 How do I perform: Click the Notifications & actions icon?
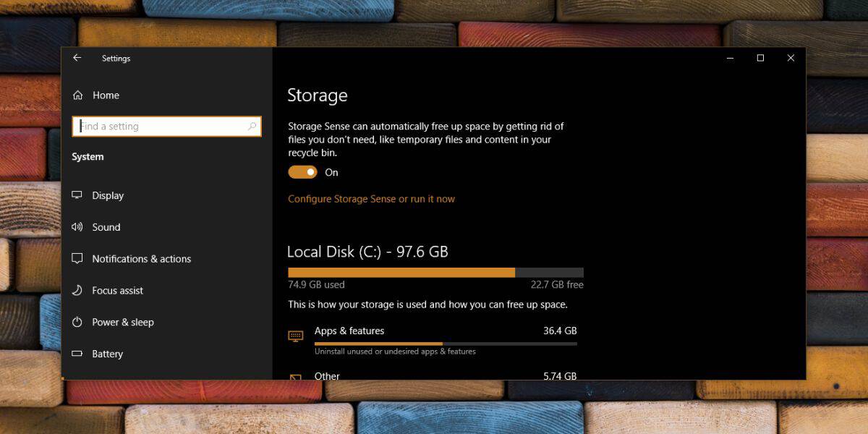click(77, 259)
